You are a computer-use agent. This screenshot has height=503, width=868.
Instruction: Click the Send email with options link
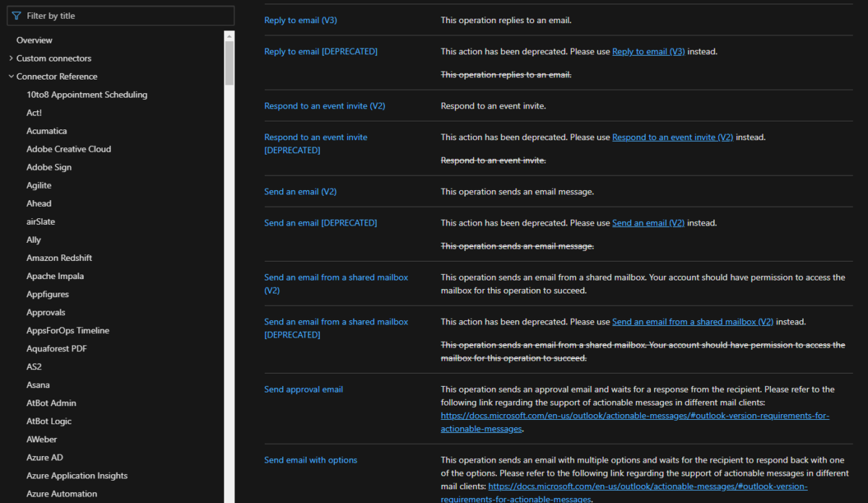click(310, 460)
